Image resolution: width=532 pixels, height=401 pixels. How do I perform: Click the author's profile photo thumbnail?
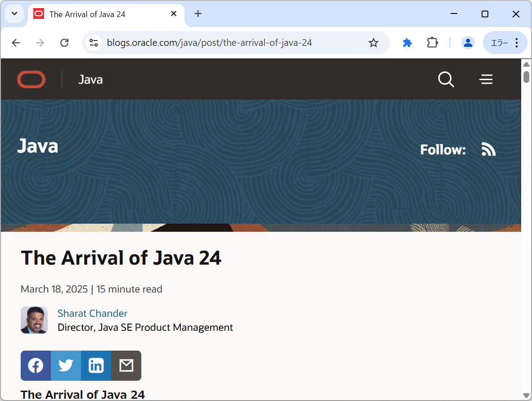point(34,320)
